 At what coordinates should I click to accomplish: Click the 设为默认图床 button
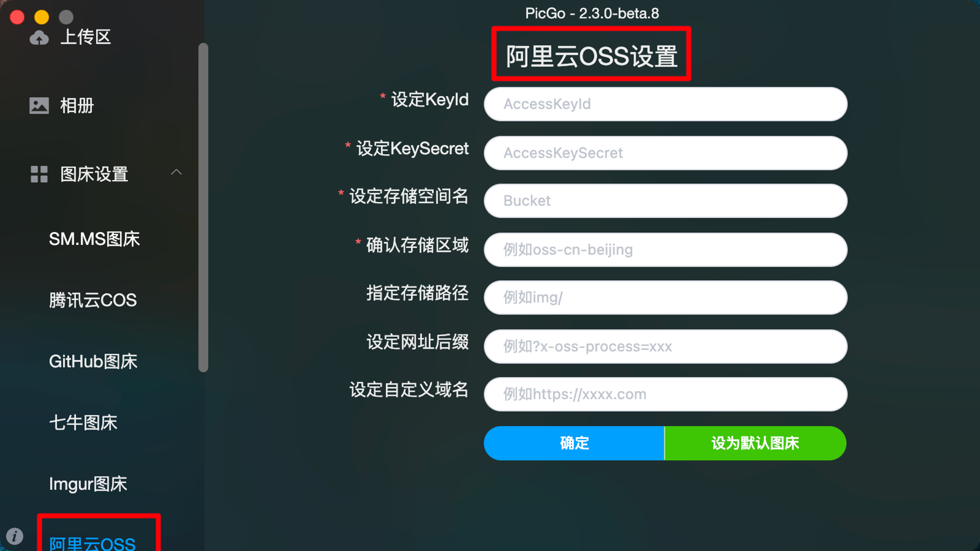coord(756,443)
